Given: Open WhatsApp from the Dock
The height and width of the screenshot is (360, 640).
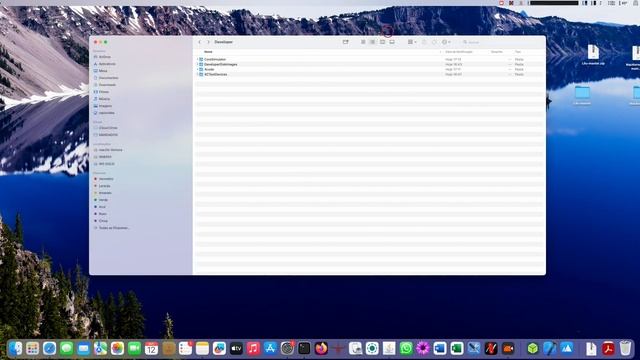Looking at the screenshot, I should [406, 349].
